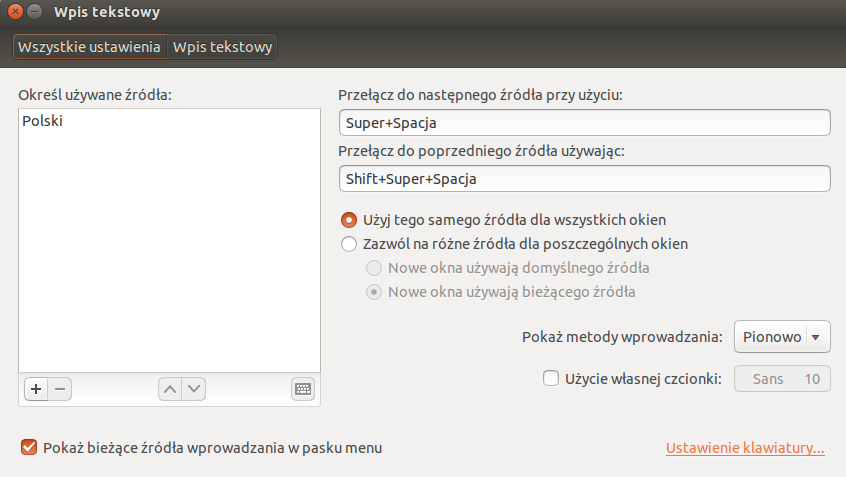Go to Wszystkie ustawienia
Image resolution: width=846 pixels, height=477 pixels.
point(89,47)
